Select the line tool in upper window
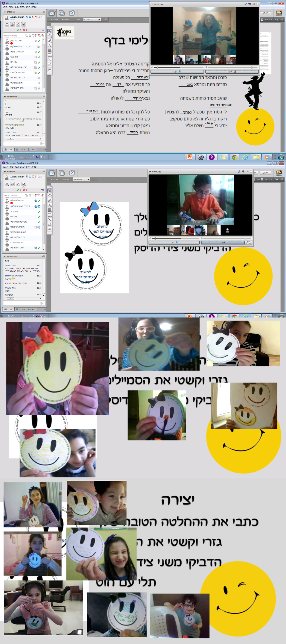 [x=50, y=60]
